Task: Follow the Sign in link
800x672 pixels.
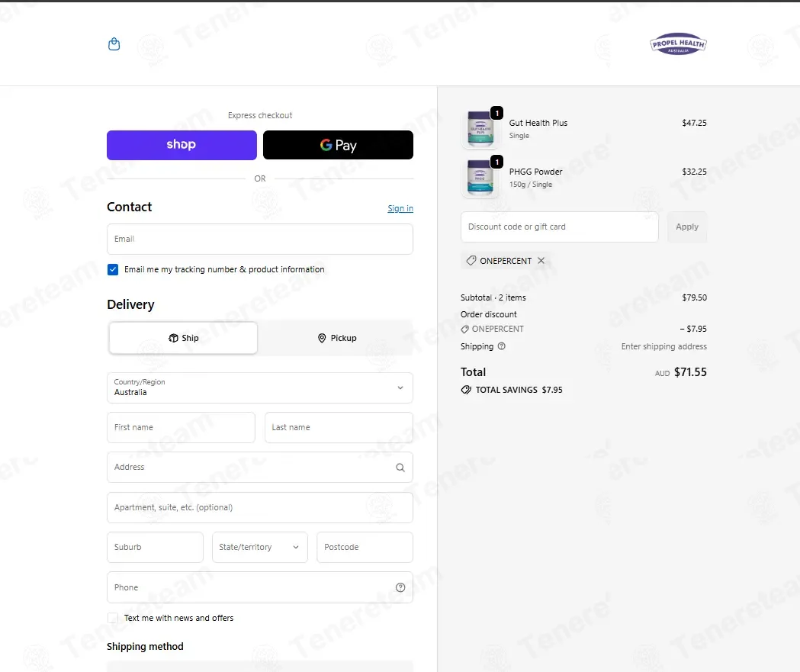Action: tap(400, 208)
